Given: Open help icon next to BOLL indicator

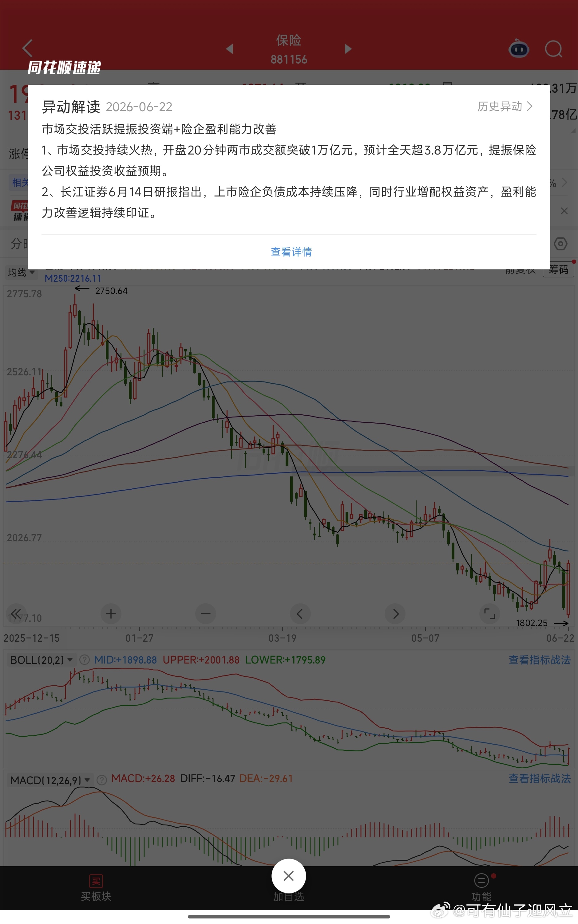Looking at the screenshot, I should pos(84,660).
